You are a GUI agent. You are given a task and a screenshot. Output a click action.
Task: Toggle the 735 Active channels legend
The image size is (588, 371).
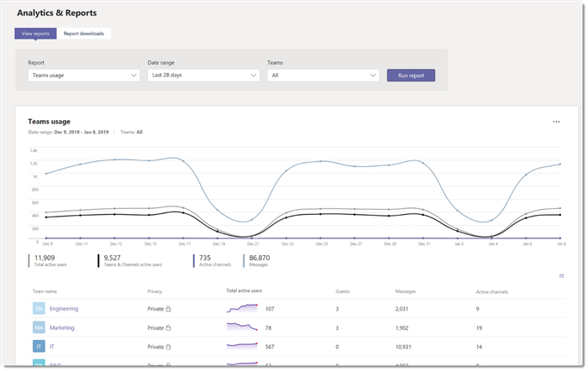tap(213, 260)
